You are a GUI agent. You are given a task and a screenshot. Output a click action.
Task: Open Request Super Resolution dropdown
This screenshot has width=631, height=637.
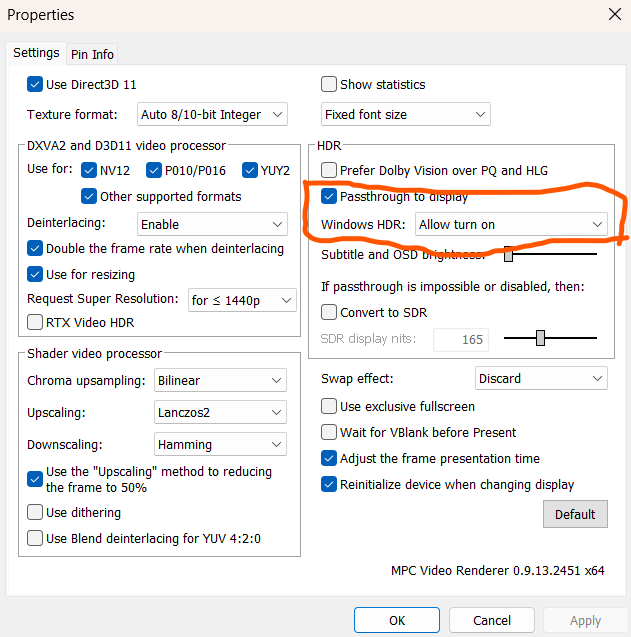coord(242,301)
